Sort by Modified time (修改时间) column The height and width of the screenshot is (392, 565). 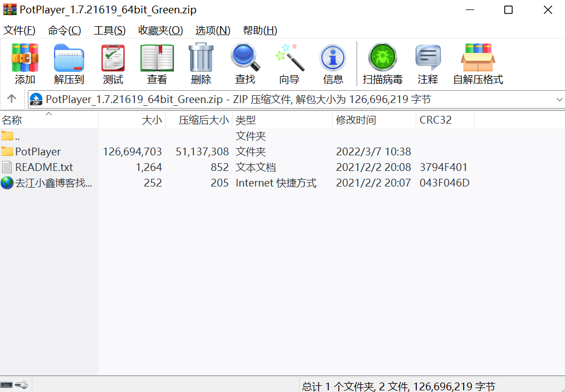[356, 120]
